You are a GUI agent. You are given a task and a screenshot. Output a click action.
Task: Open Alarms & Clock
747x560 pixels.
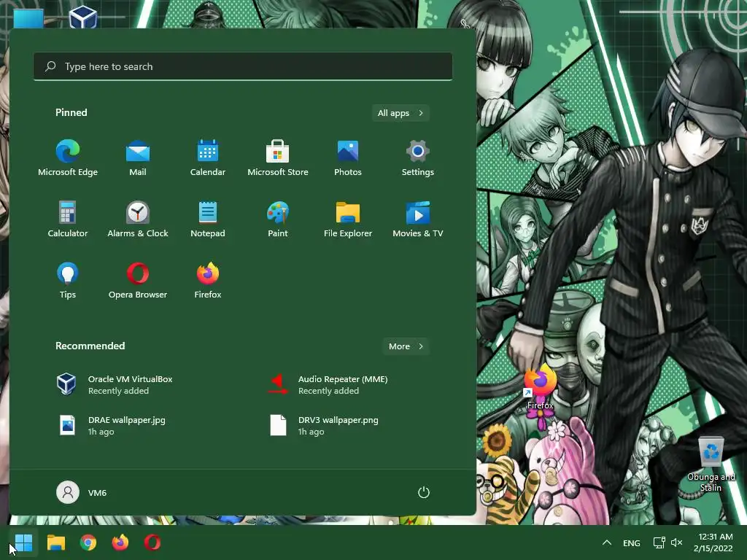click(138, 219)
